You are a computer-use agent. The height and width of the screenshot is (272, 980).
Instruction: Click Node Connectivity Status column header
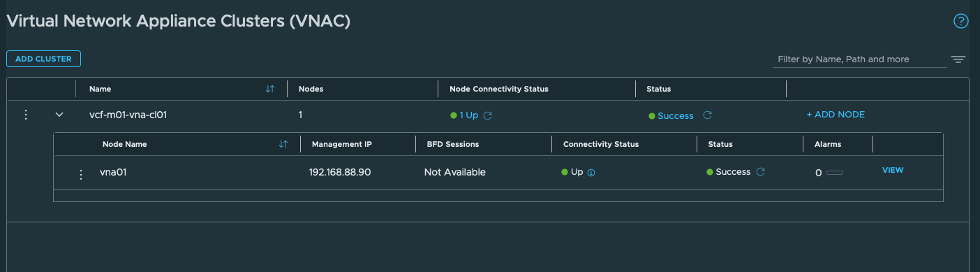tap(499, 89)
